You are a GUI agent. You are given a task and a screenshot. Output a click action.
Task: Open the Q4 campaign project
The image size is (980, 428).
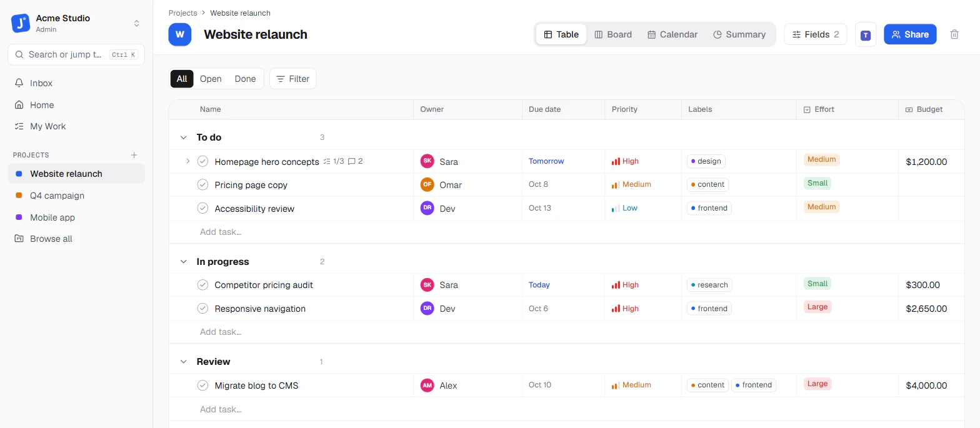[76, 196]
